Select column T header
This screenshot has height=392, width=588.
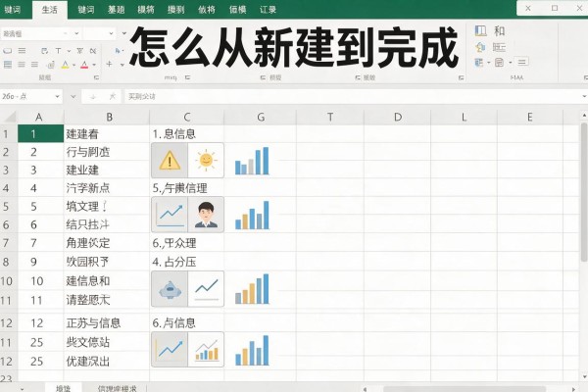pos(330,117)
